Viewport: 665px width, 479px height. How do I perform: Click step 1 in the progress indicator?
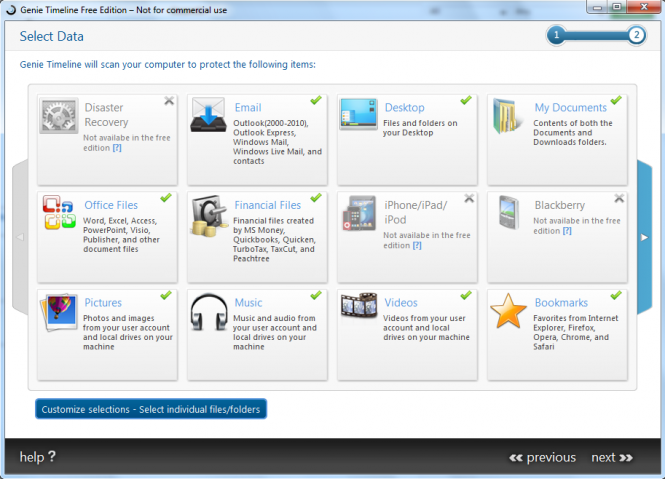click(x=556, y=35)
